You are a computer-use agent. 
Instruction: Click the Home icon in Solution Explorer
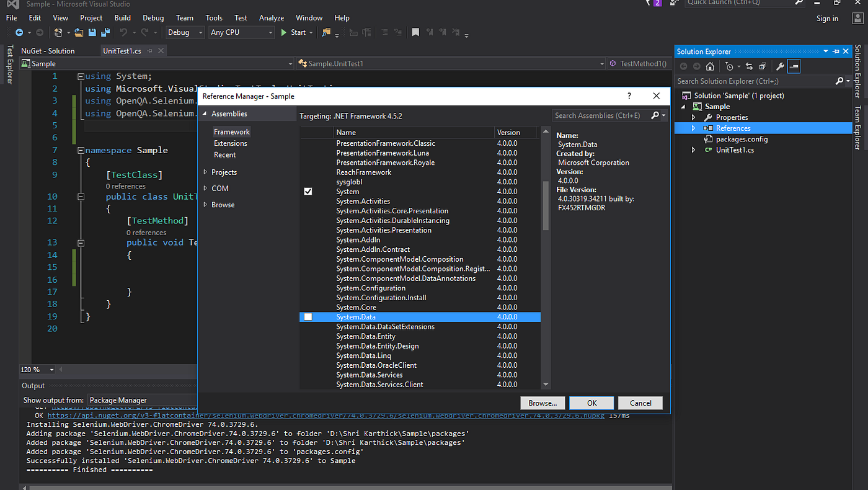coord(711,66)
